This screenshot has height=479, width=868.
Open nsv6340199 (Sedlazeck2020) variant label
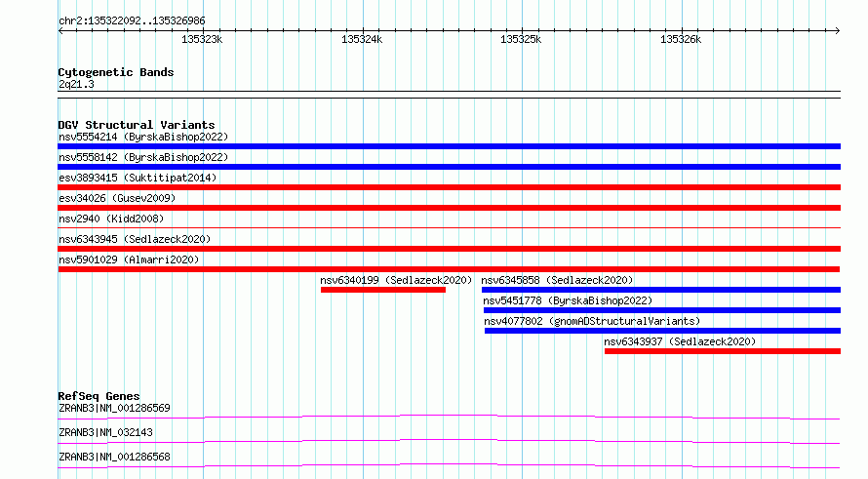pos(396,280)
